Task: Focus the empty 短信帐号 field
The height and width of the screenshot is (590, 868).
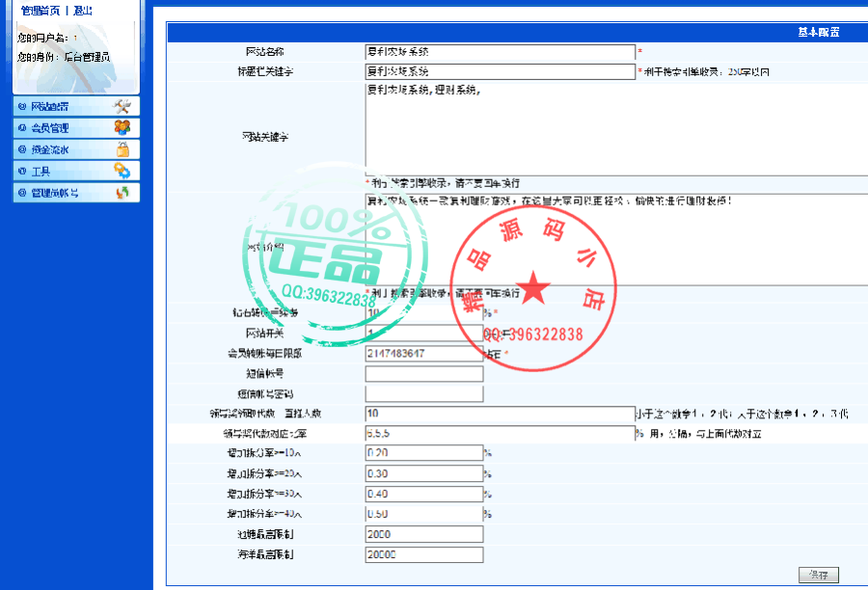Action: click(x=424, y=374)
